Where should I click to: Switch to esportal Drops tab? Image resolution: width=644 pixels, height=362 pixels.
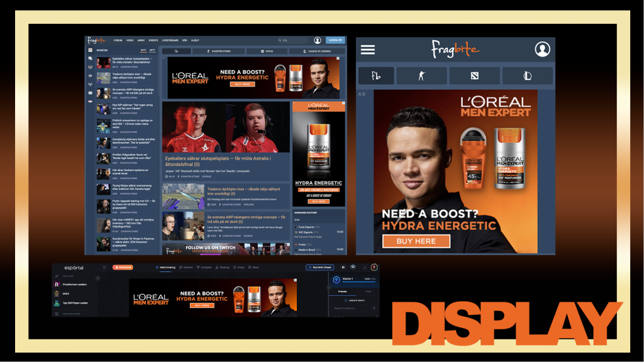pyautogui.click(x=239, y=268)
